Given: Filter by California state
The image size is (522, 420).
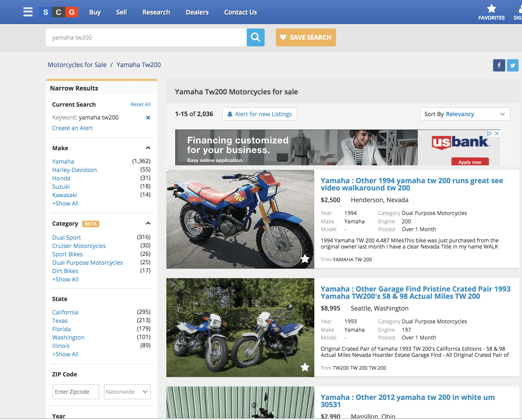Looking at the screenshot, I should coord(65,312).
